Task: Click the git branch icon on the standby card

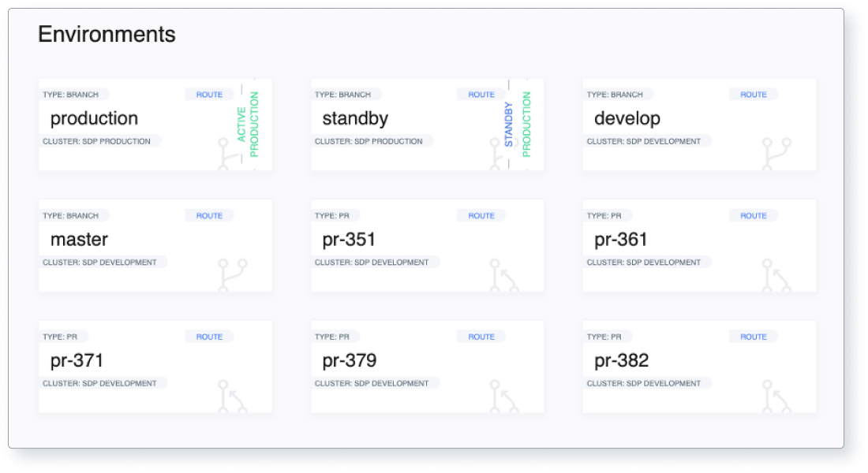Action: pos(497,150)
